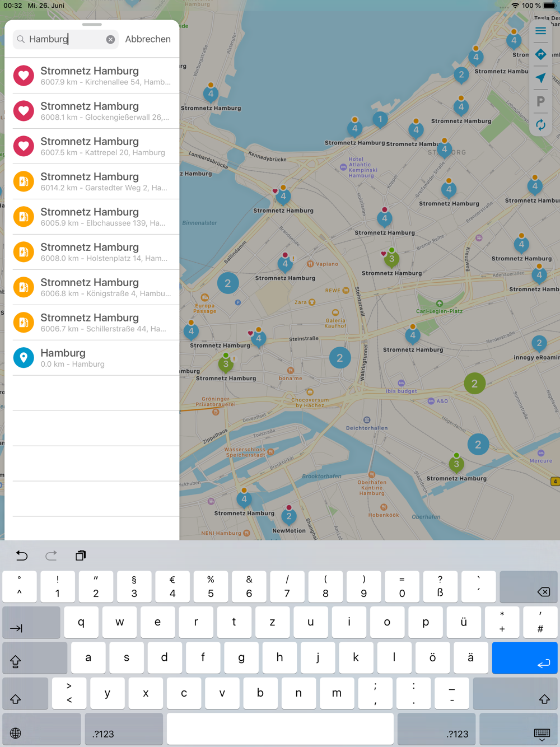Tap the blue cluster 2 near Ballindamm
560x747 pixels.
click(x=227, y=283)
